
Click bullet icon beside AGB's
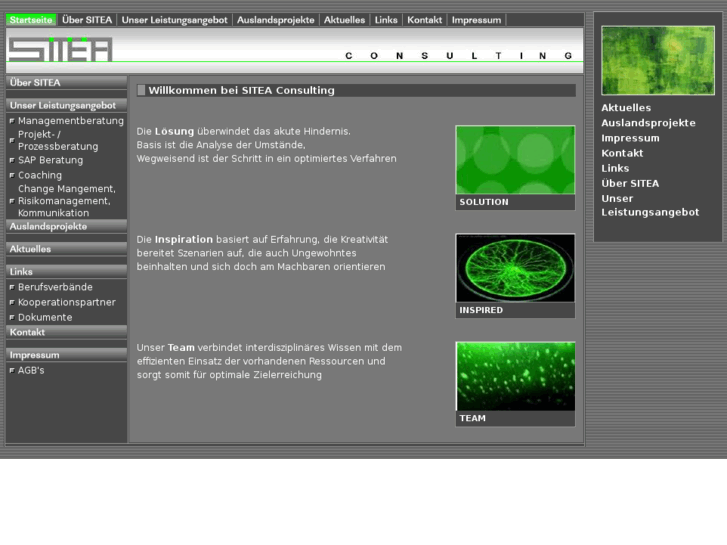point(12,371)
